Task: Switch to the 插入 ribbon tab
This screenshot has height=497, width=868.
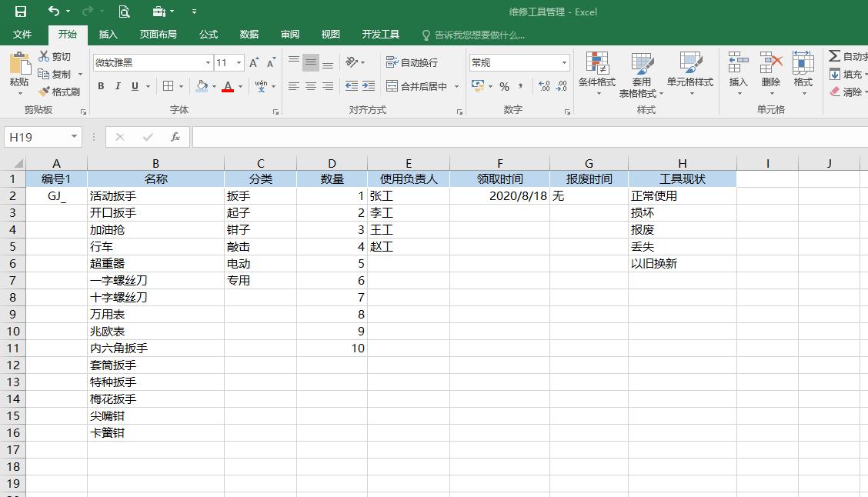Action: coord(108,34)
